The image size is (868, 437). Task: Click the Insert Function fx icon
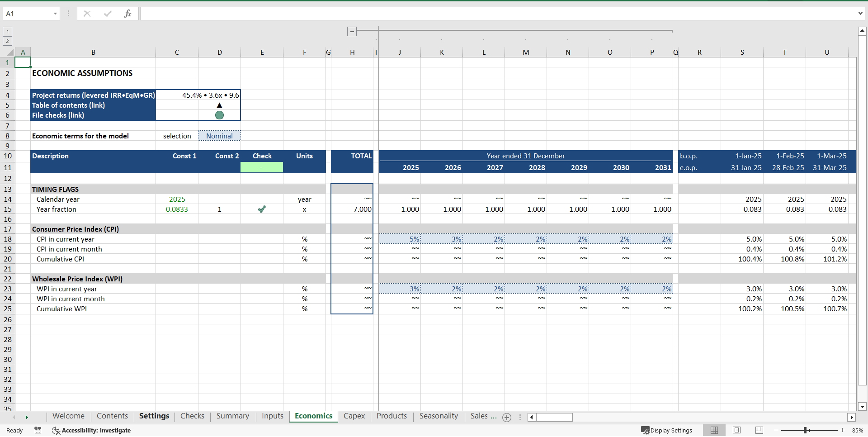[127, 14]
